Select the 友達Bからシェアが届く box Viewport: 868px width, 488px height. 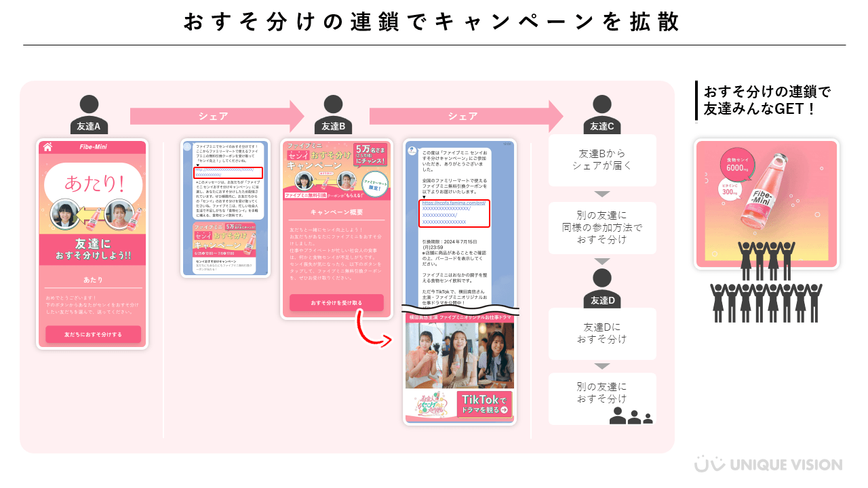[x=602, y=161]
